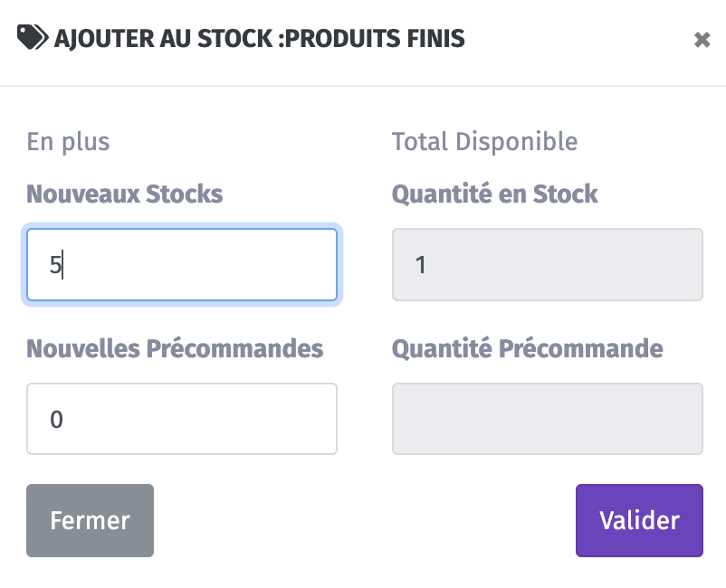Image resolution: width=726 pixels, height=588 pixels.
Task: Click the En plus column heading
Action: point(68,142)
